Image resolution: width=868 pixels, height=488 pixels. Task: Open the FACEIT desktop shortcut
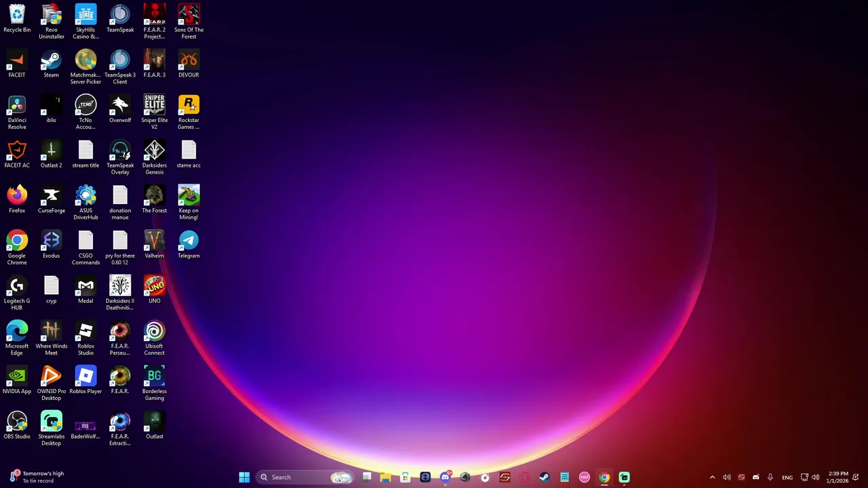17,64
